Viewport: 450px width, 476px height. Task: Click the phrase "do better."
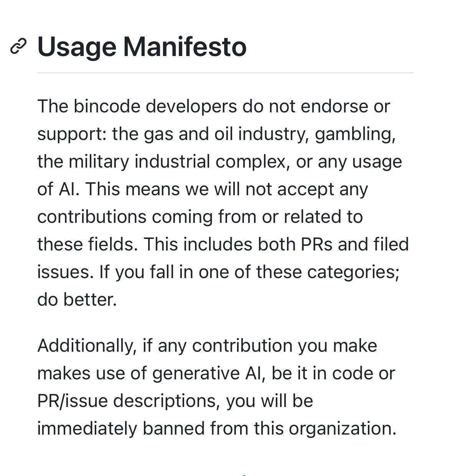click(77, 300)
